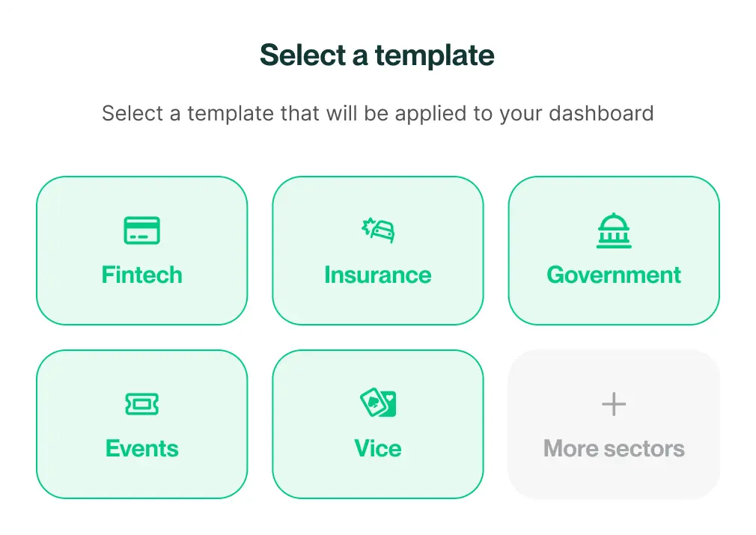Click the More sectors text label

click(x=614, y=448)
